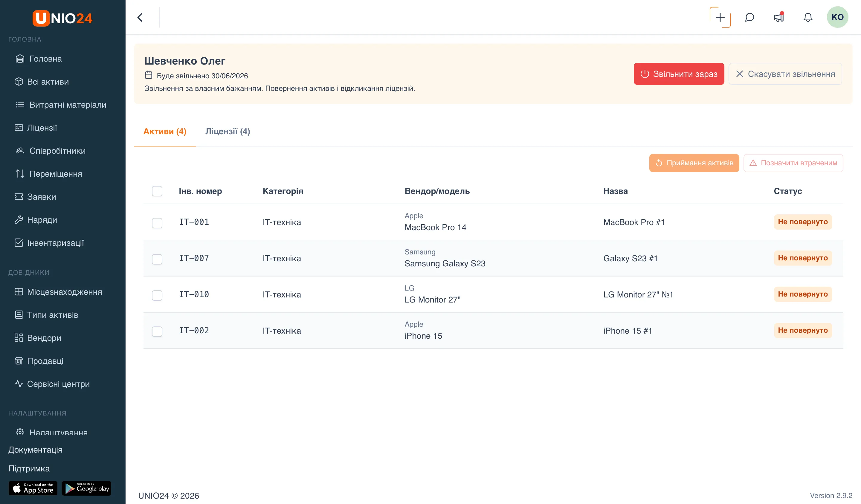Click the plus quick-add icon
Screen dimensions: 861x504
tap(720, 17)
